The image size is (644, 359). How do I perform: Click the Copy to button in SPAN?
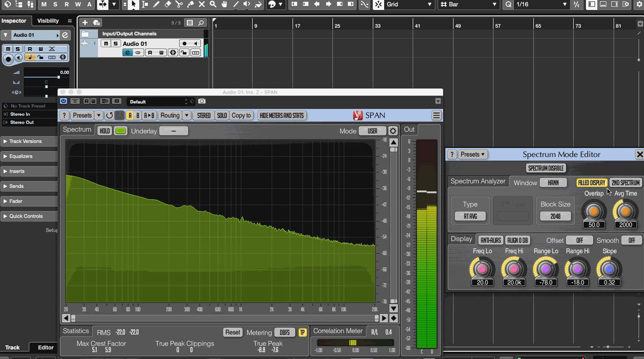pyautogui.click(x=241, y=115)
